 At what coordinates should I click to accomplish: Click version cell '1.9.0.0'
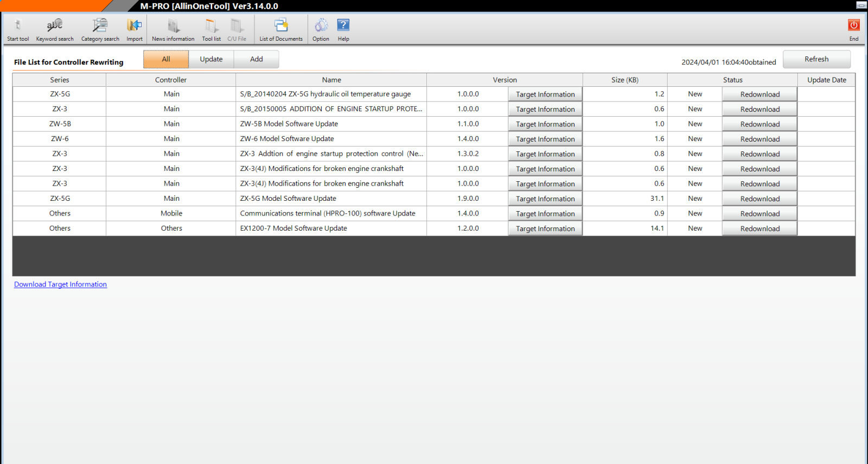pos(468,199)
